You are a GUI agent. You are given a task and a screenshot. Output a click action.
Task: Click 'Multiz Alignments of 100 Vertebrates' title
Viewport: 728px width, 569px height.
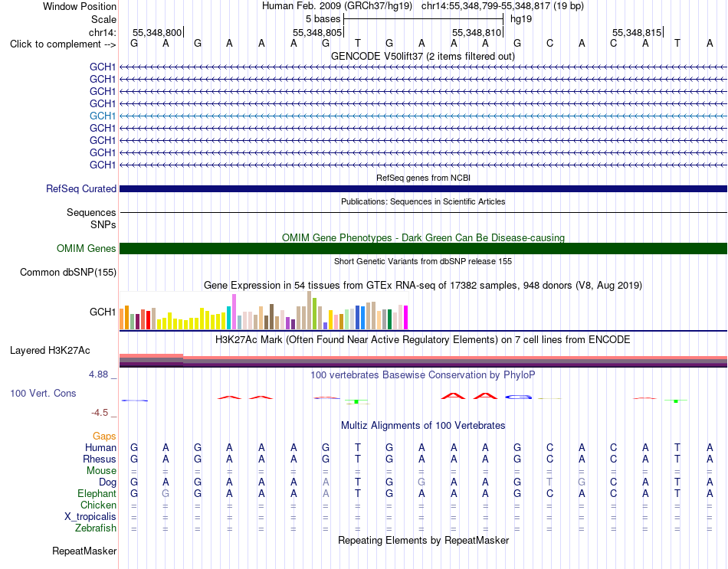click(423, 426)
